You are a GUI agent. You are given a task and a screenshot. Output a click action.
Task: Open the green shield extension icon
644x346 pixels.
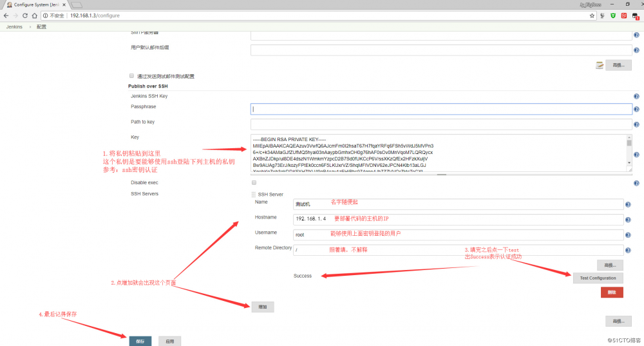(613, 15)
